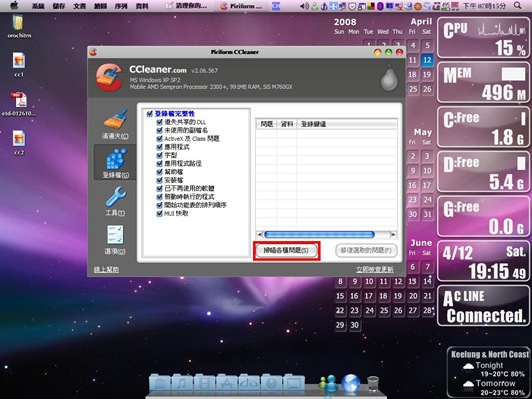Click the CCleaner logo in the header
This screenshot has height=399, width=532.
(x=109, y=77)
